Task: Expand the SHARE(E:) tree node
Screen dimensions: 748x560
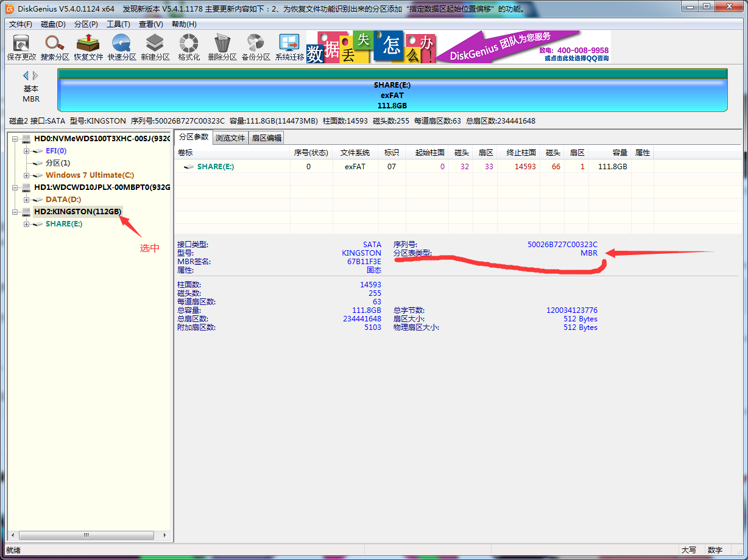Action: click(x=26, y=224)
